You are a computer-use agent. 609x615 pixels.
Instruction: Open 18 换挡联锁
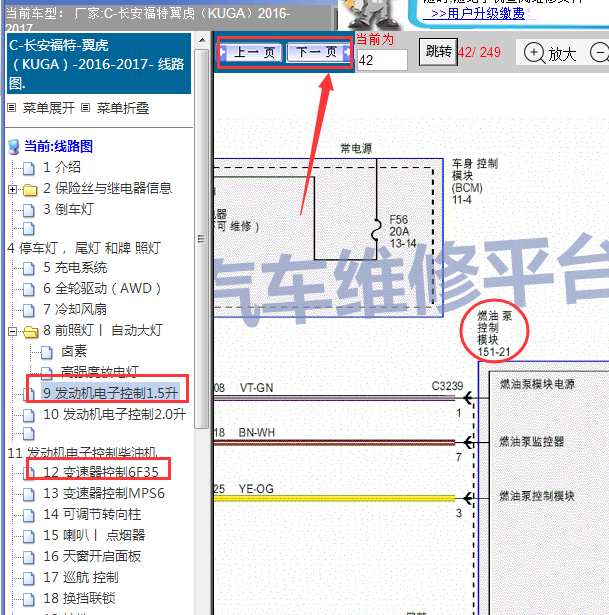[79, 598]
